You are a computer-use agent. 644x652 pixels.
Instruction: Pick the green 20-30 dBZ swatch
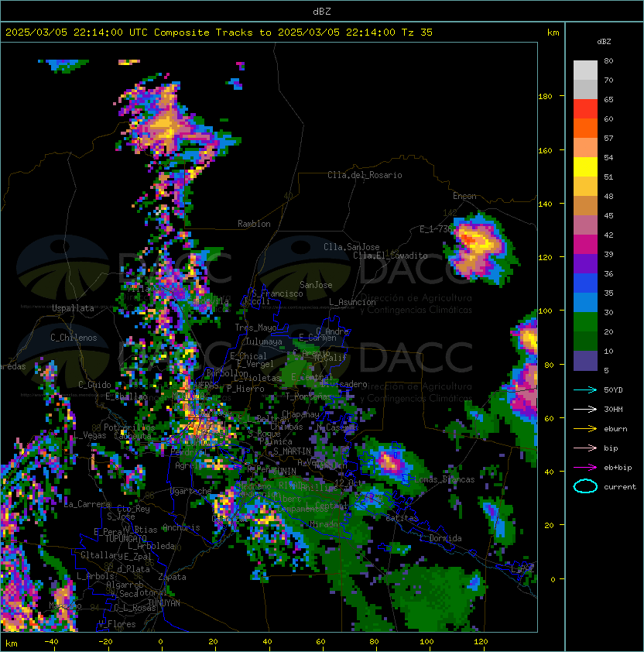(x=585, y=321)
